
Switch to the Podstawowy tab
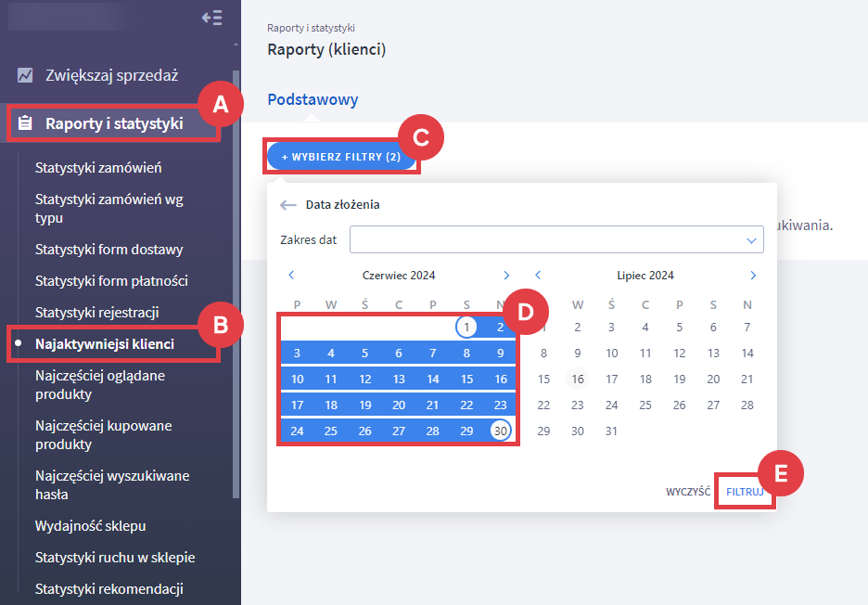point(313,99)
